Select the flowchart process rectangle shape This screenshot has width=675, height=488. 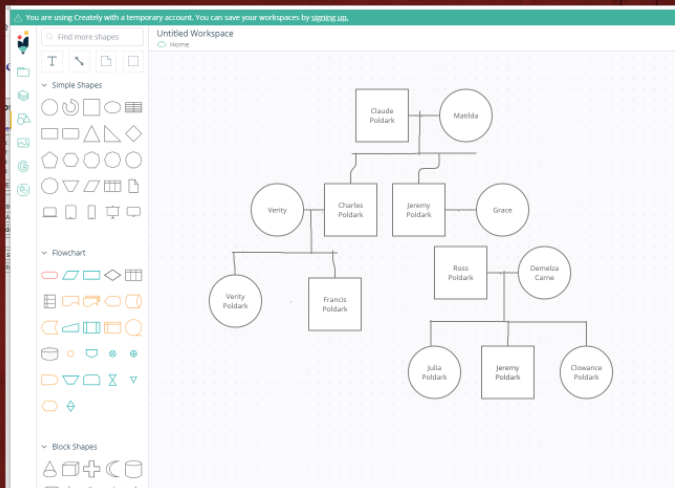(x=91, y=275)
